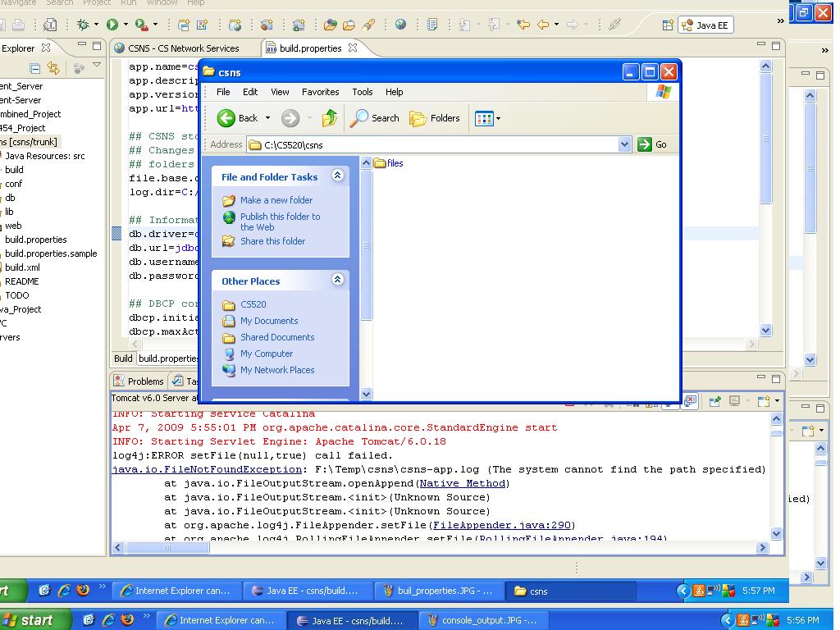The image size is (840, 630).
Task: Toggle the Folders pane button
Action: tap(435, 118)
